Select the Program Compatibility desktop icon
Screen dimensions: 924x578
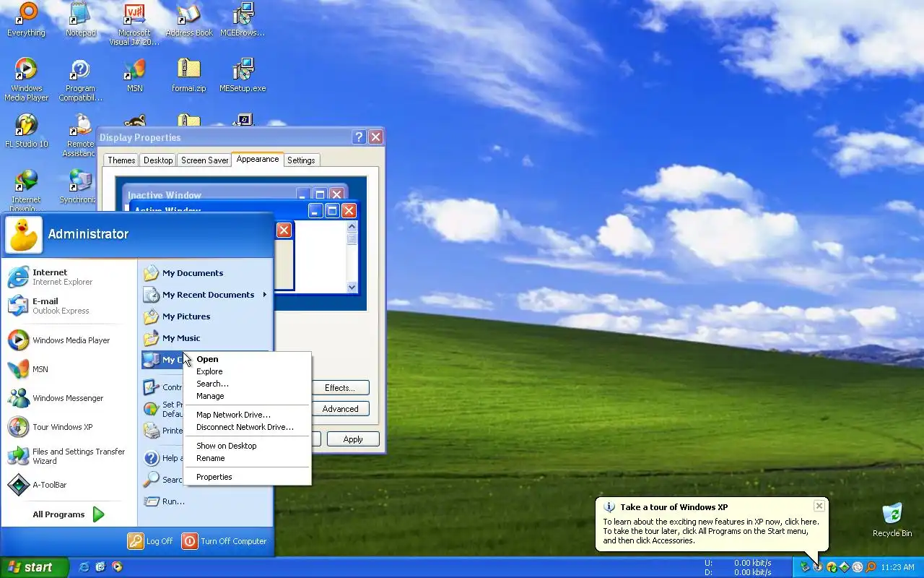[x=80, y=79]
